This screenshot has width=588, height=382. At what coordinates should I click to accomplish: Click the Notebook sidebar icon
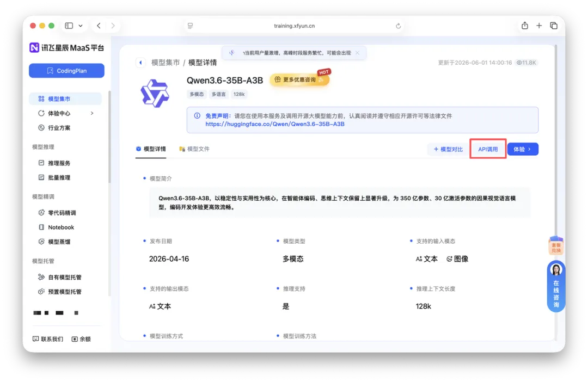(x=41, y=227)
